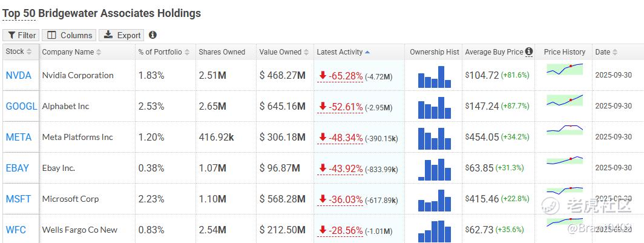This screenshot has height=243, width=644.
Task: Click the Shares Owned column header
Action: click(222, 52)
